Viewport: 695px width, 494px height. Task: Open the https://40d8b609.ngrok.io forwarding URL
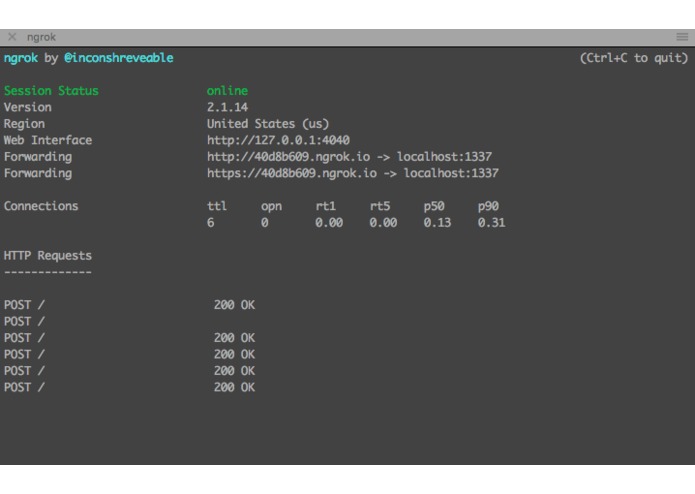tap(292, 173)
